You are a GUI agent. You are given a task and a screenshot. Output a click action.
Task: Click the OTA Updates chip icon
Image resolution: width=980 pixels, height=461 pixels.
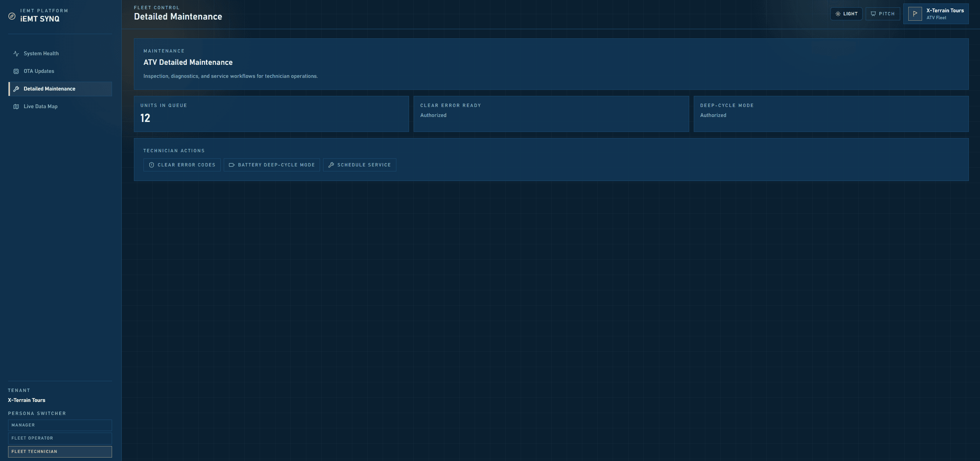coord(16,71)
